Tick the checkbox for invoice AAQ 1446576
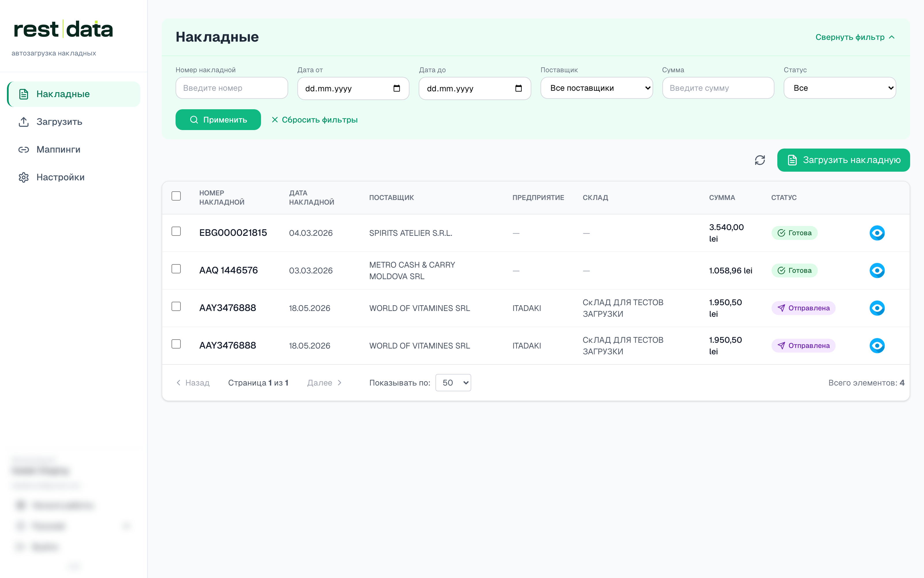Image resolution: width=924 pixels, height=578 pixels. point(176,269)
